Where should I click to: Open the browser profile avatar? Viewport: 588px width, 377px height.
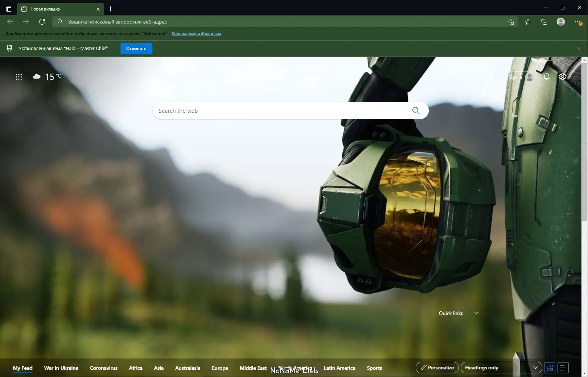coord(561,22)
